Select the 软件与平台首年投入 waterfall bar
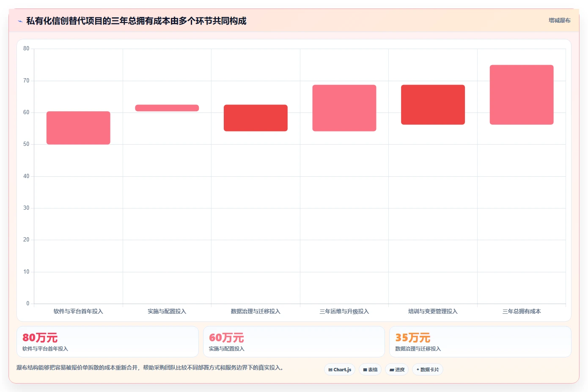This screenshot has width=588, height=392. point(78,128)
